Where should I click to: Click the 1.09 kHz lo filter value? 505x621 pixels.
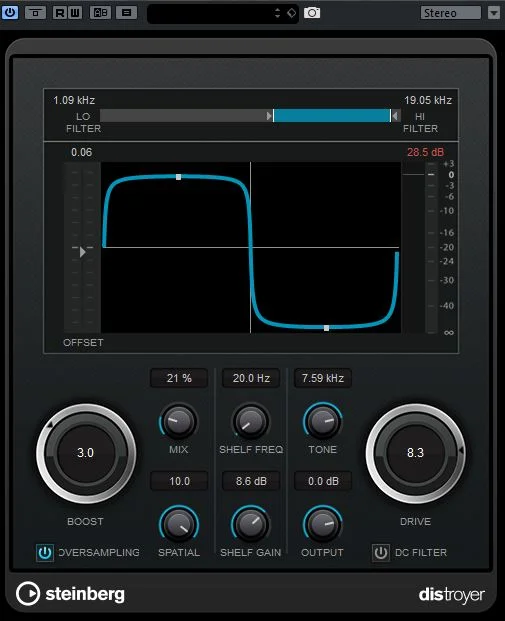point(74,100)
